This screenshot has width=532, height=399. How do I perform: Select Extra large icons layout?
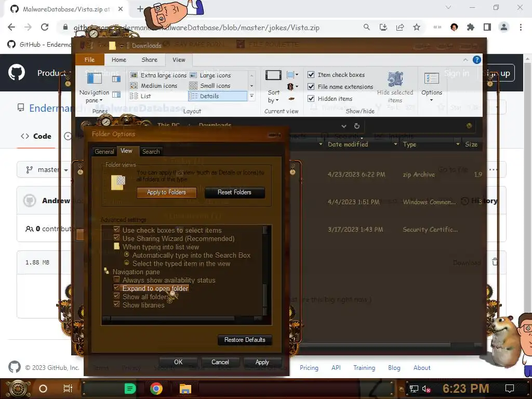158,75
